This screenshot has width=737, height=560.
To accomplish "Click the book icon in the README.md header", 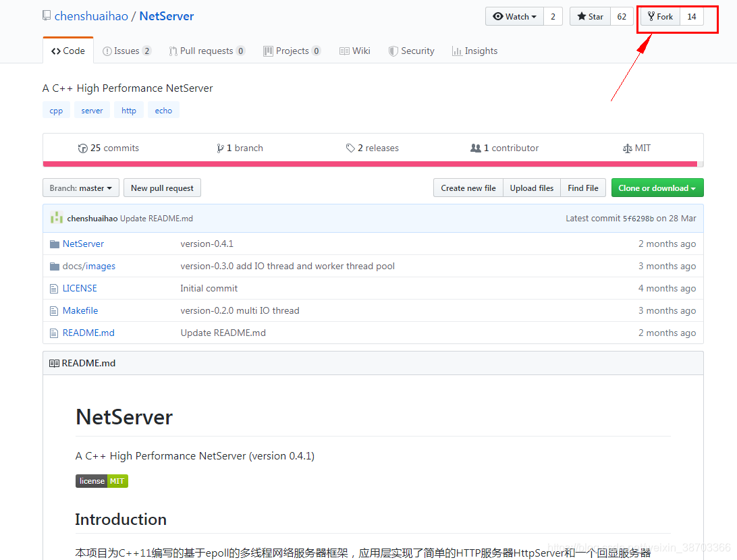I will [x=54, y=363].
